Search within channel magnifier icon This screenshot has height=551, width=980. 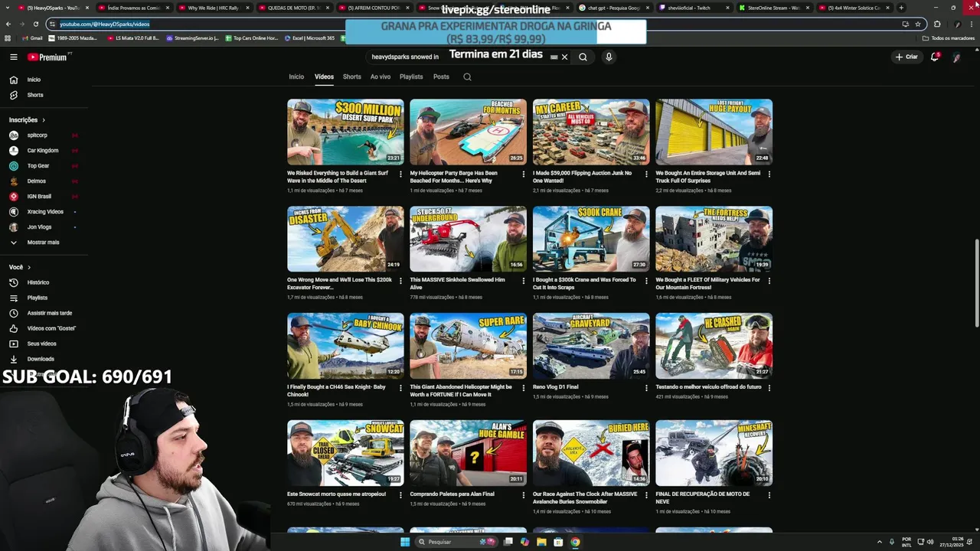(467, 77)
